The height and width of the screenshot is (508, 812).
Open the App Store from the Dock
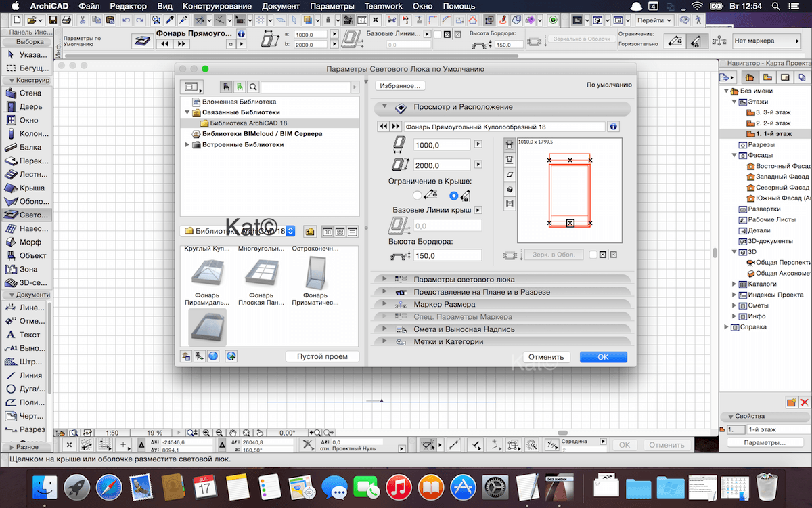(x=464, y=486)
